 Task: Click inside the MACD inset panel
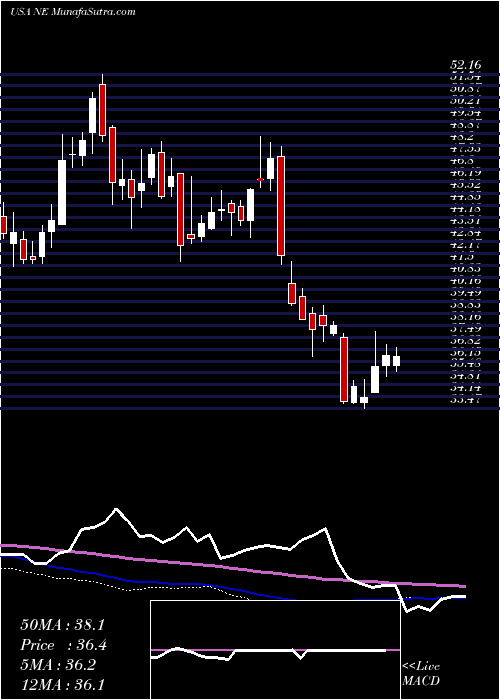(275, 650)
